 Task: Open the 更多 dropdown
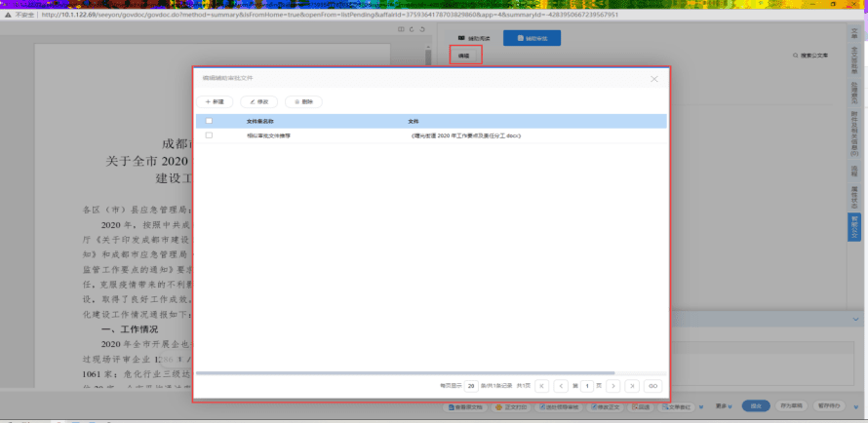(x=723, y=405)
